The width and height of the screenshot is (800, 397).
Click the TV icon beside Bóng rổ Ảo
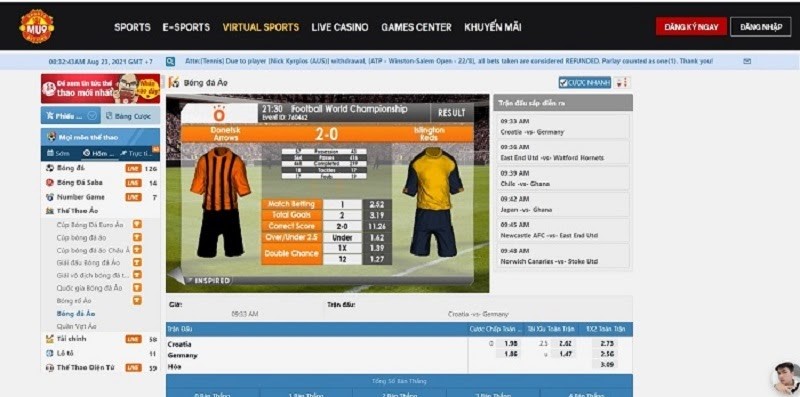[x=137, y=301]
